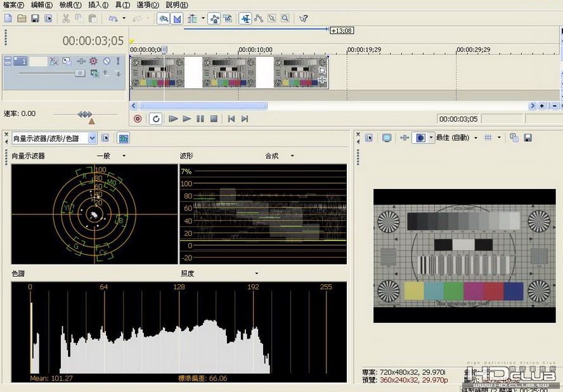Copy the preview snapshot to clipboard

coord(514,138)
